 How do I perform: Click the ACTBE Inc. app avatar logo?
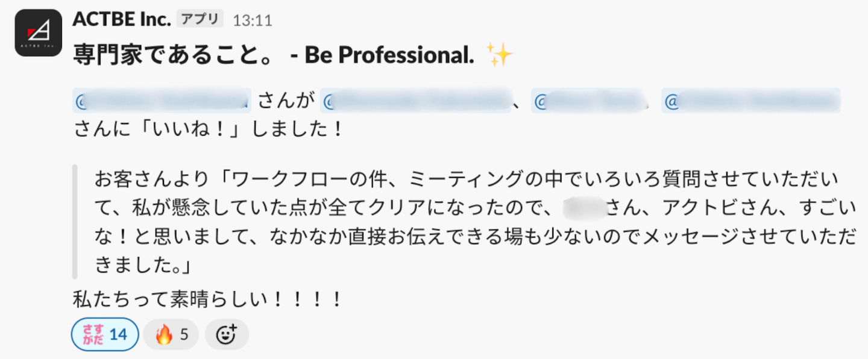(x=39, y=33)
